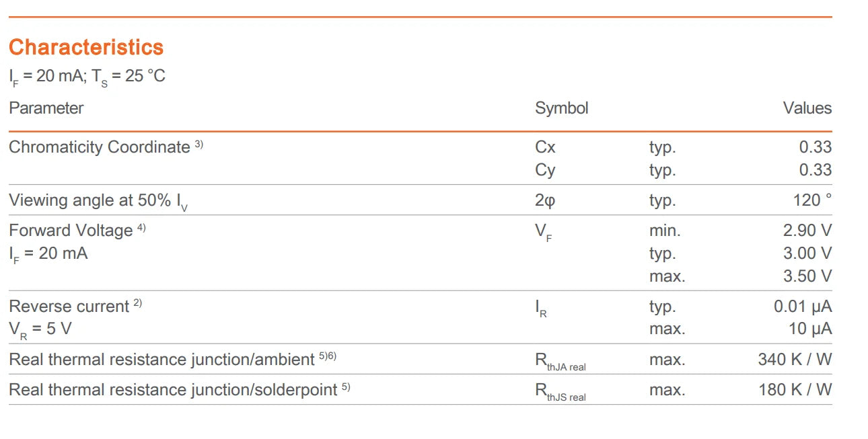Screen dimensions: 868x439
Task: Select the 180 K / W value
Action: 795,390
